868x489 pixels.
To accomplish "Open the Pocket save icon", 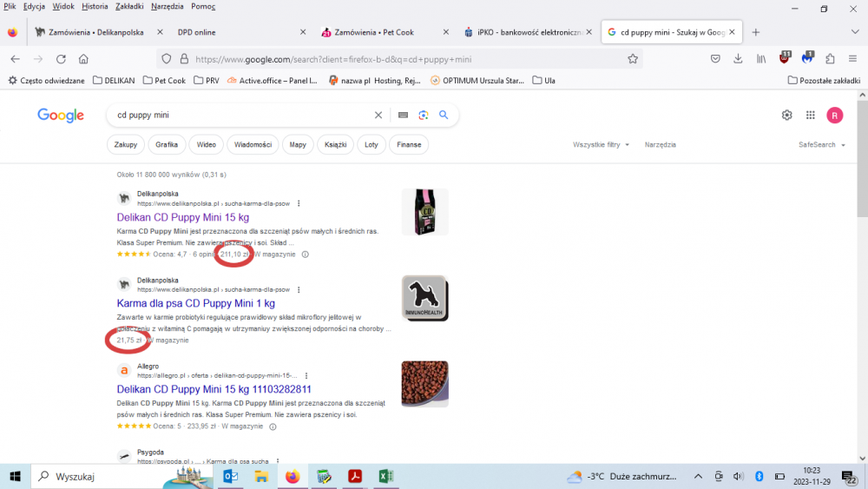I will (x=715, y=59).
